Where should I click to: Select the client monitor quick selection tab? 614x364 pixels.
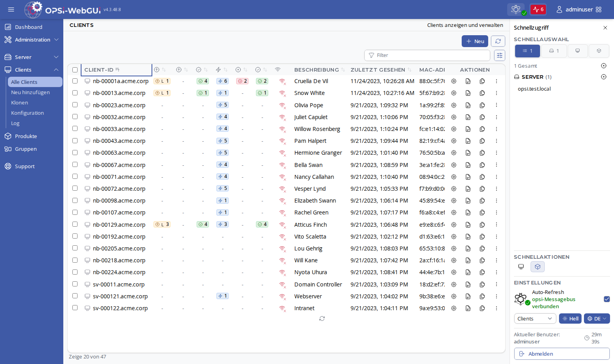[578, 51]
